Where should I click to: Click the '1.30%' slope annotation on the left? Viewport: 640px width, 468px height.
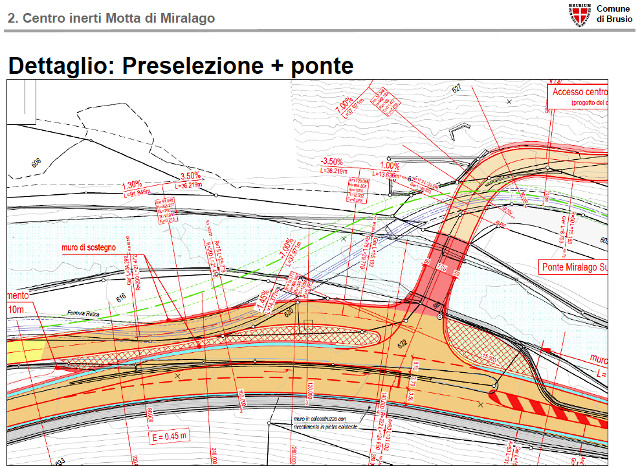pos(131,185)
